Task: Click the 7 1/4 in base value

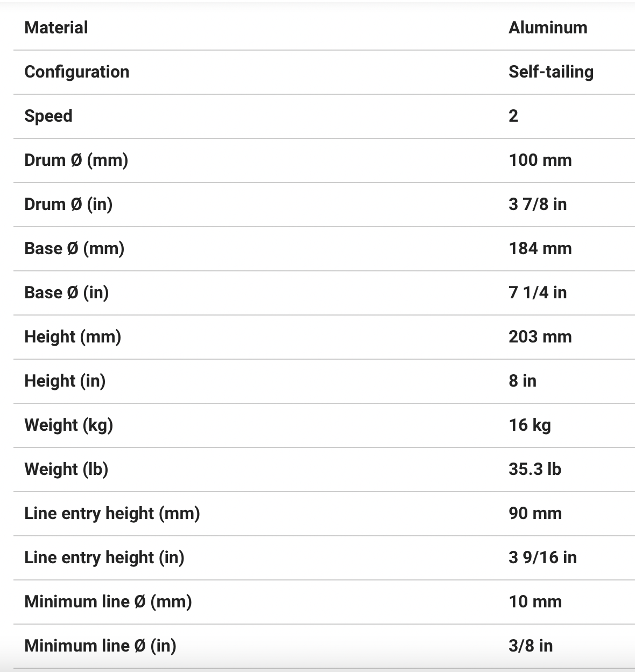Action: click(x=538, y=293)
